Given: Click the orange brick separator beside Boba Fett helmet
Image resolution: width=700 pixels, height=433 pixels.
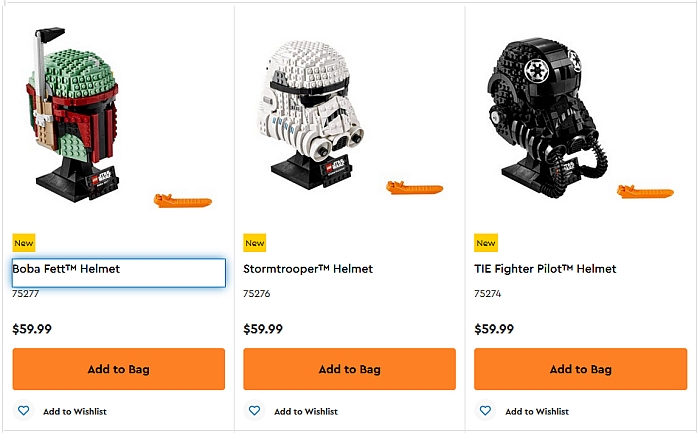Looking at the screenshot, I should click(x=182, y=200).
